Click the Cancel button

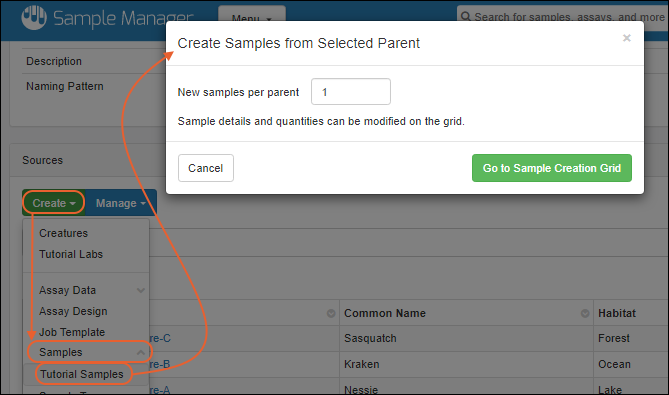206,168
